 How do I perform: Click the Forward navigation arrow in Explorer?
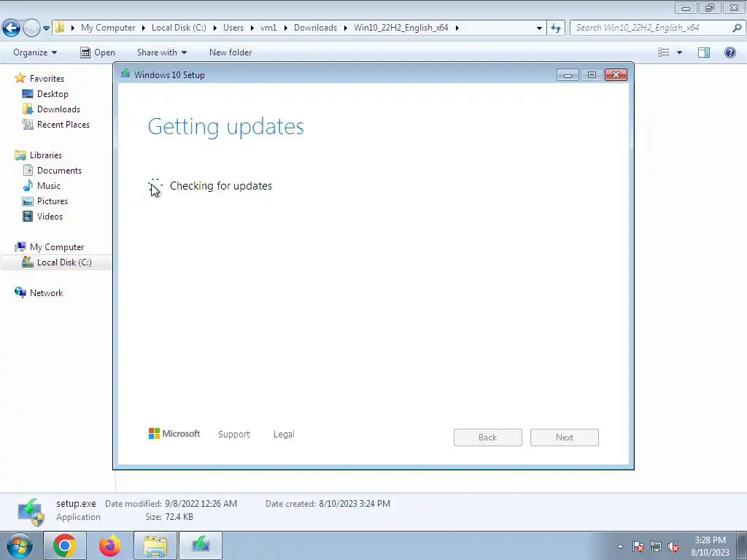(x=31, y=28)
